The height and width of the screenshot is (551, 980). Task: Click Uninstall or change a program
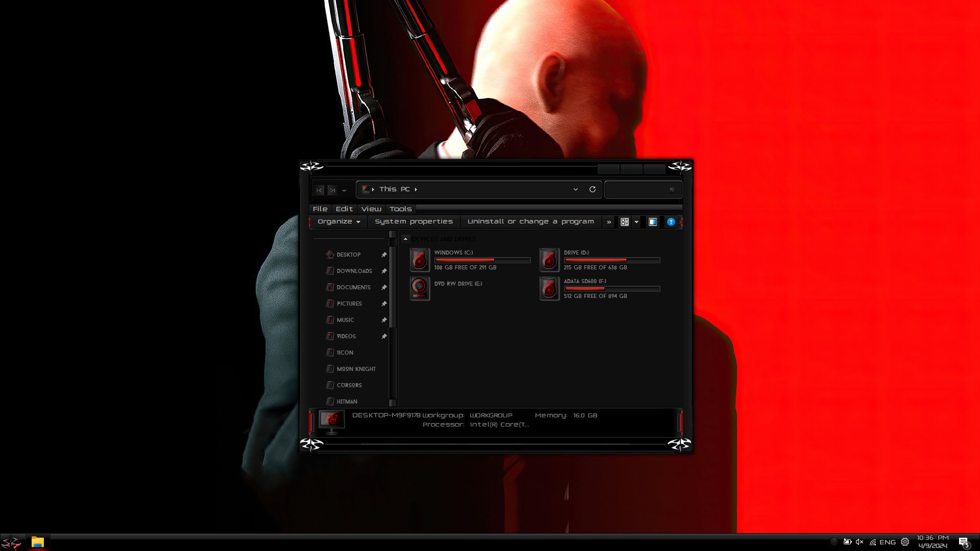tap(530, 221)
